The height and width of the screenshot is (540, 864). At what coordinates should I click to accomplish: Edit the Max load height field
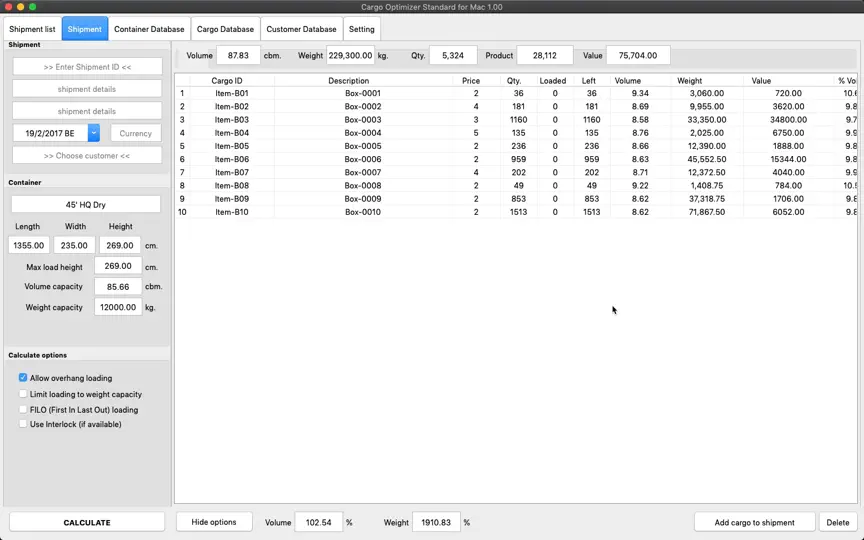[118, 266]
